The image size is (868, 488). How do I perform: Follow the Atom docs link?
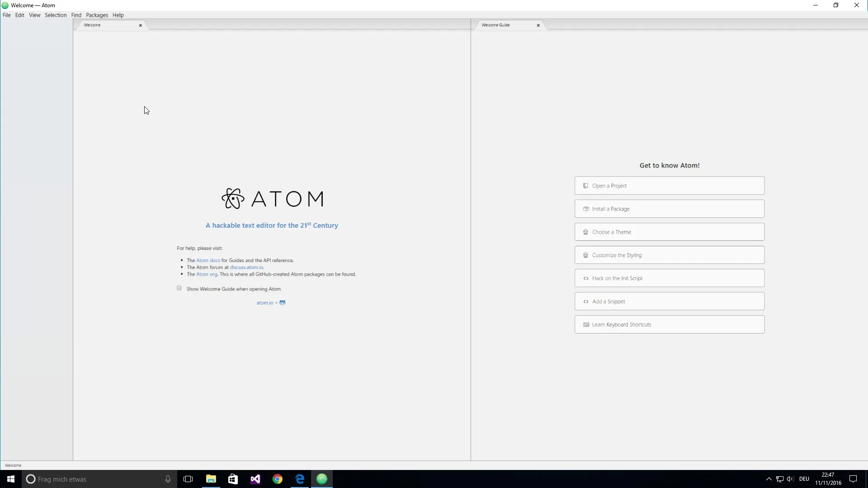[208, 260]
